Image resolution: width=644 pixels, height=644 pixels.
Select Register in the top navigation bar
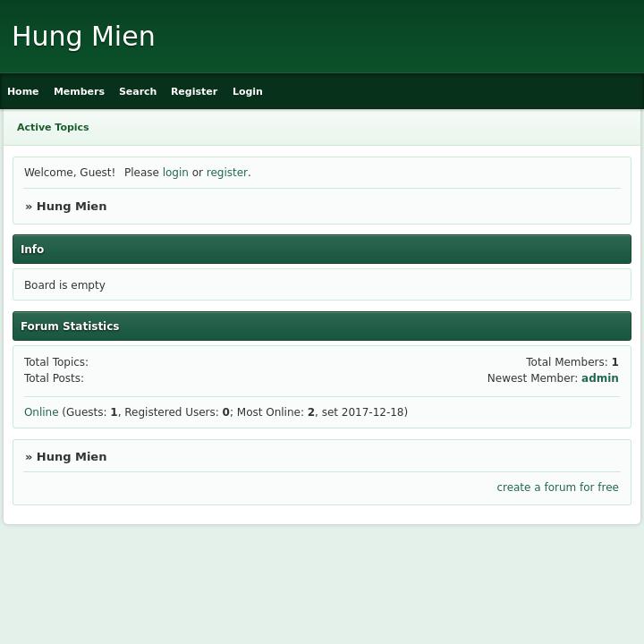(194, 91)
